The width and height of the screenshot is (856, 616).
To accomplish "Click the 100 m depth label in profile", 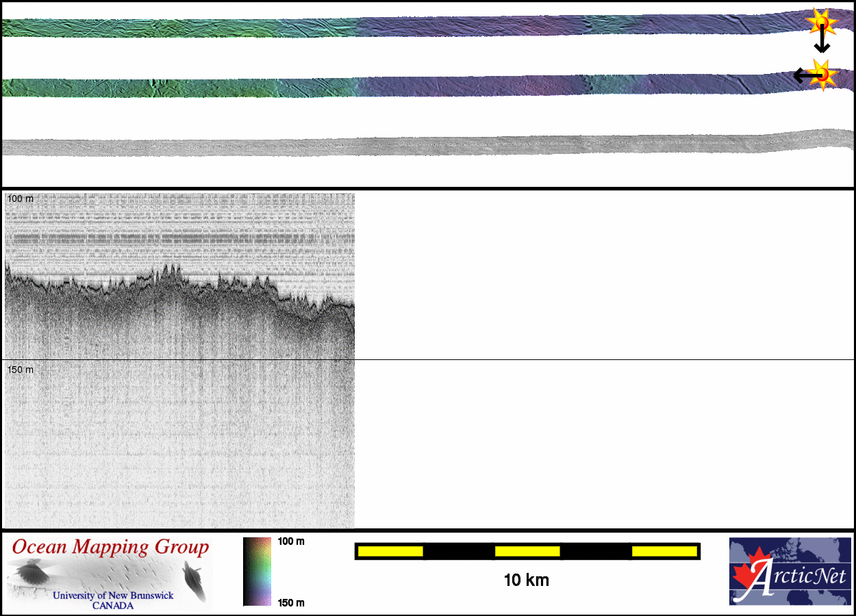I will pos(20,198).
